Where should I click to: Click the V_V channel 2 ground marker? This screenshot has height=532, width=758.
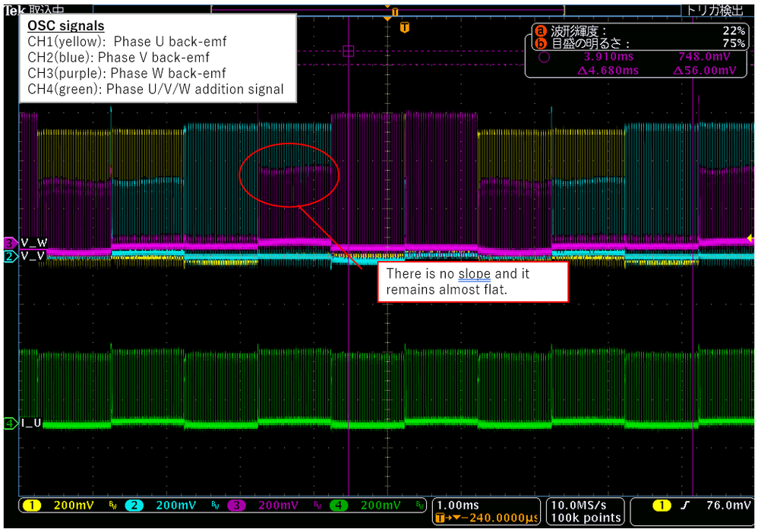click(x=10, y=256)
